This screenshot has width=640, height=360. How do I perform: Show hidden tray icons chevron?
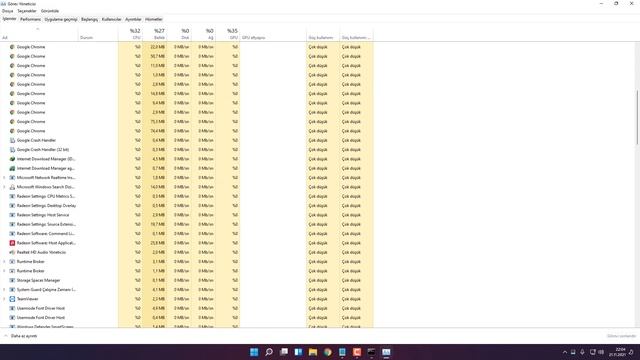(x=565, y=352)
